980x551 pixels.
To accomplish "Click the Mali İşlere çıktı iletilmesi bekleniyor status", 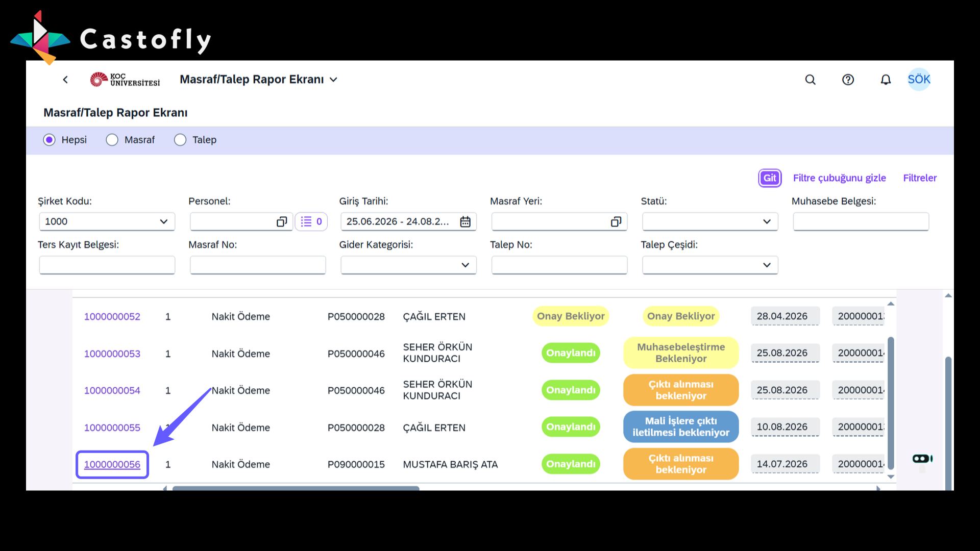I will tap(681, 427).
